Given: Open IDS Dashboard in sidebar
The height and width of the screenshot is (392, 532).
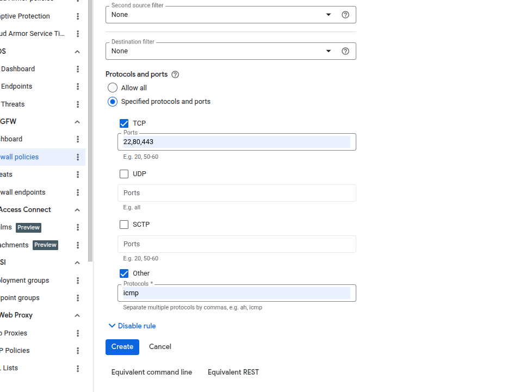Looking at the screenshot, I should click(x=17, y=69).
